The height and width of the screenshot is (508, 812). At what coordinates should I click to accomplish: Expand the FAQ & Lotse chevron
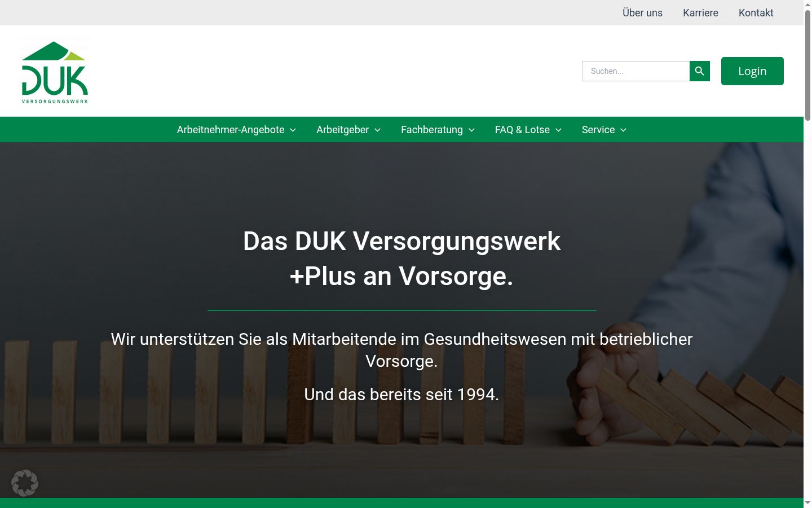pos(558,130)
